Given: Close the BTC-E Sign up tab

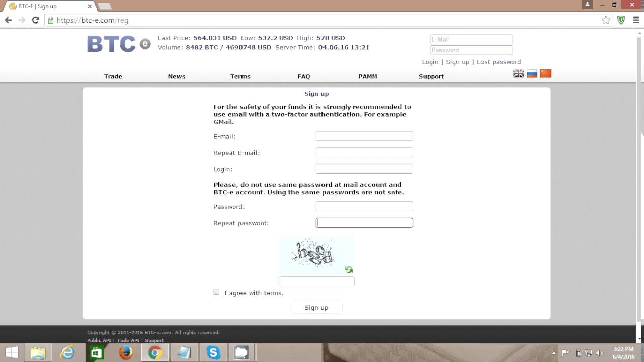Looking at the screenshot, I should click(x=90, y=6).
